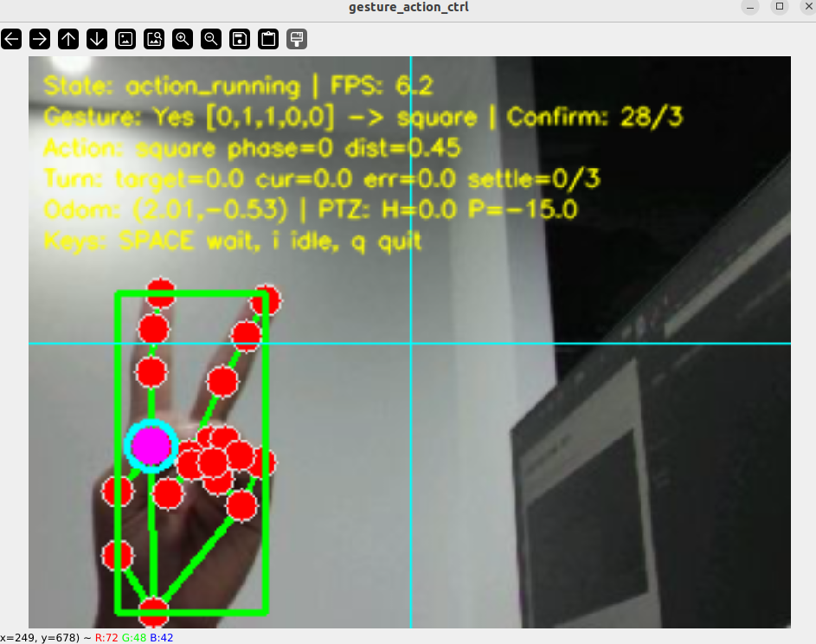Click the magenta hand-center marker with cyan ring
Screen dimensions: 816x644
click(151, 446)
